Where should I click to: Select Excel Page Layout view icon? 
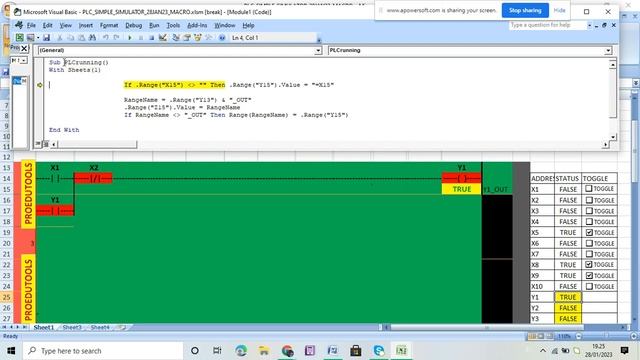(541, 336)
